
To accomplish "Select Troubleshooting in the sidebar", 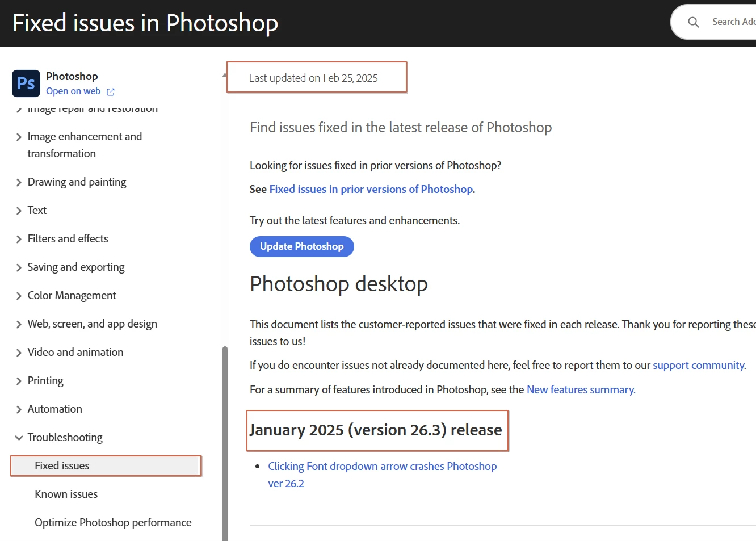I will (65, 437).
